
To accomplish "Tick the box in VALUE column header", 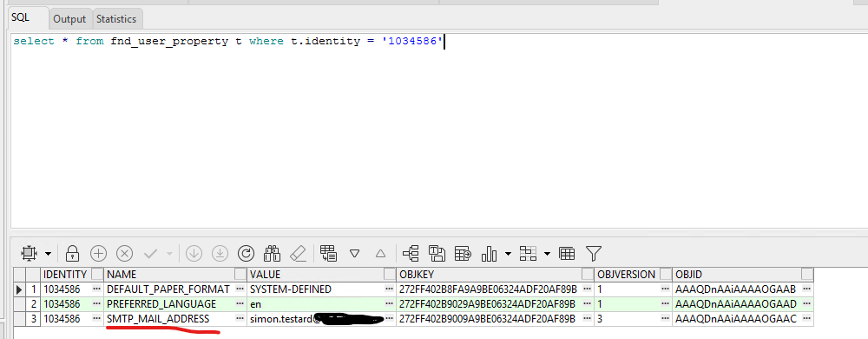I will (x=390, y=274).
